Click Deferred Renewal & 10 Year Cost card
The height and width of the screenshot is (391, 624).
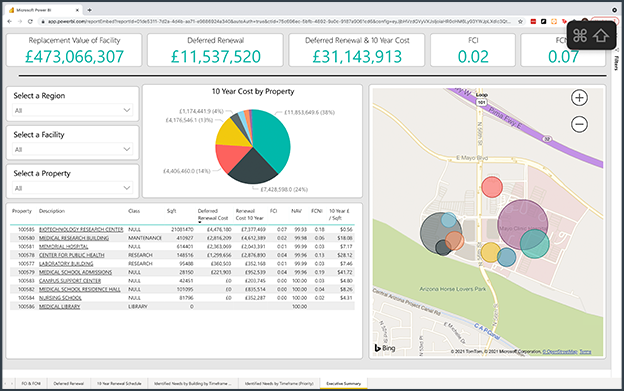tap(357, 50)
